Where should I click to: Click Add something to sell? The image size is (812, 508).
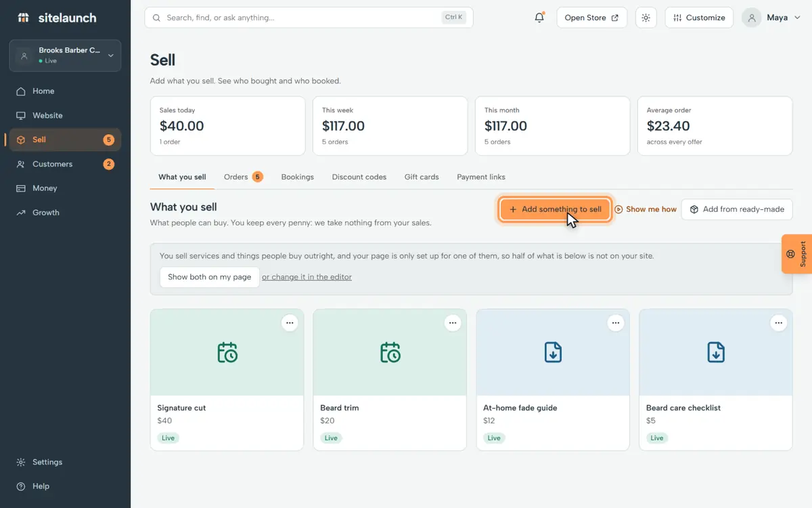tap(556, 209)
